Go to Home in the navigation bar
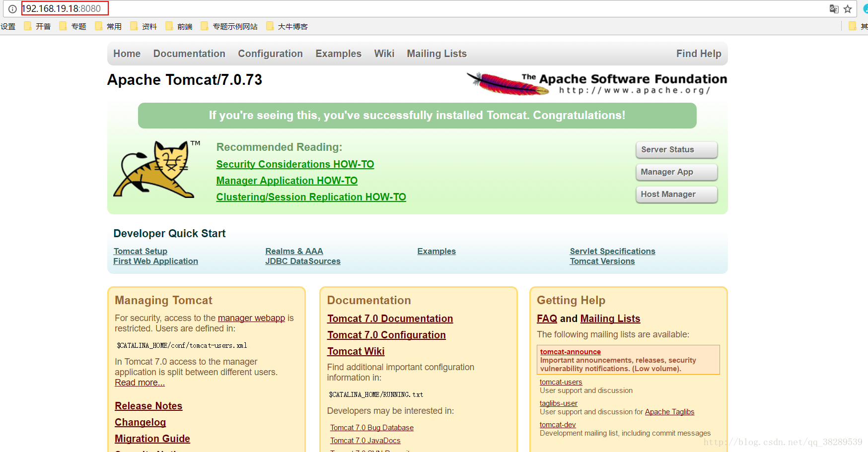This screenshot has height=452, width=868. coord(127,54)
